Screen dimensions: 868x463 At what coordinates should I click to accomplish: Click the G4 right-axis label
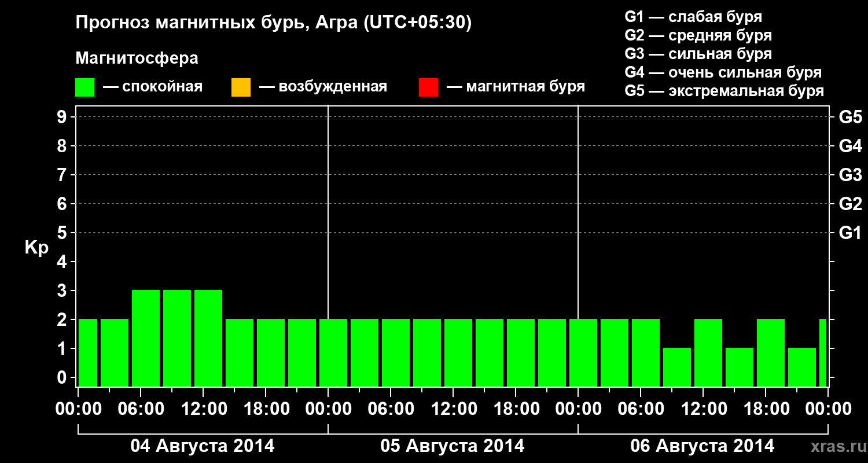851,146
